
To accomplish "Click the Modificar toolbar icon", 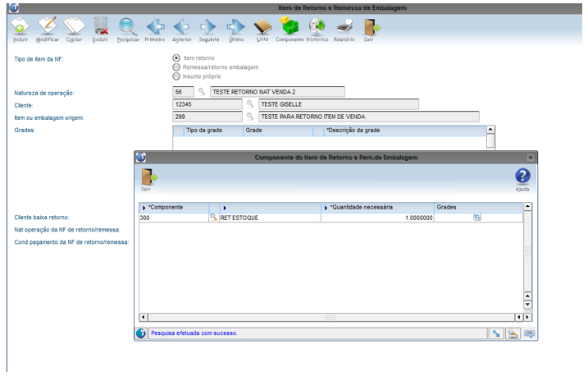I will tap(48, 26).
